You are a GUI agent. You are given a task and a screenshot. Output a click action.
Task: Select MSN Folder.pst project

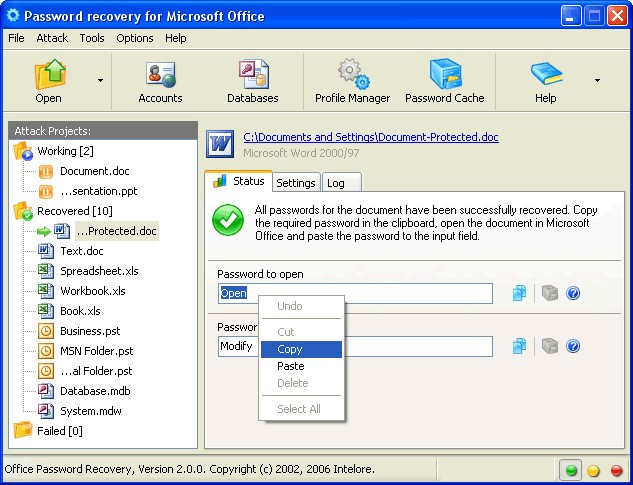click(96, 351)
